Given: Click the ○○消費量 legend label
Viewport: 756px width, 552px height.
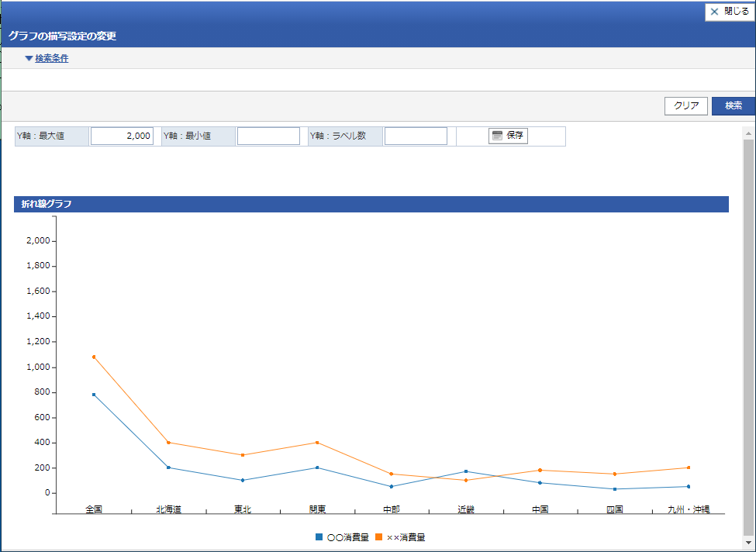Looking at the screenshot, I should tap(347, 537).
